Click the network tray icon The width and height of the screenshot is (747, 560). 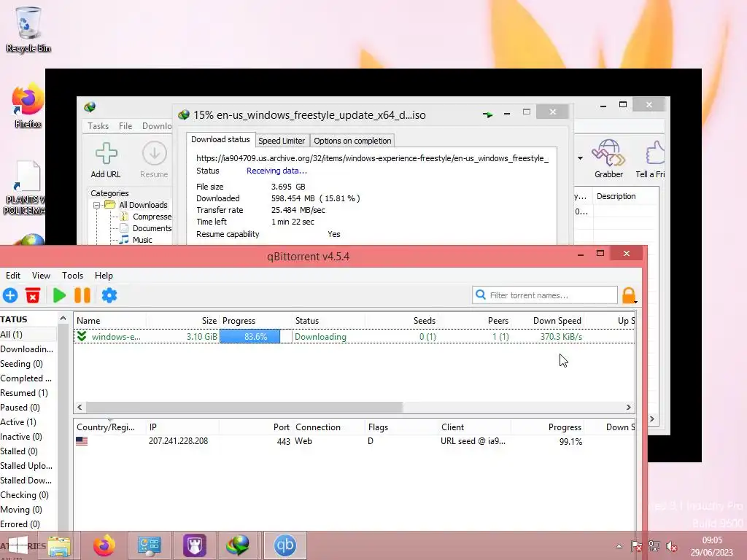pos(654,546)
